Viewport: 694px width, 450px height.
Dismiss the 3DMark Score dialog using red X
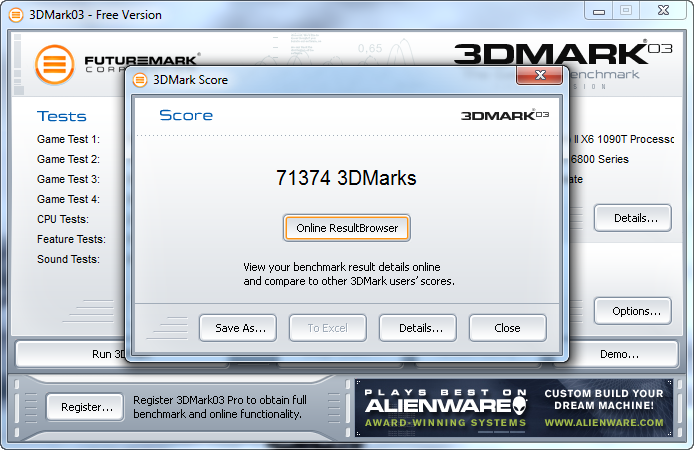[x=540, y=75]
